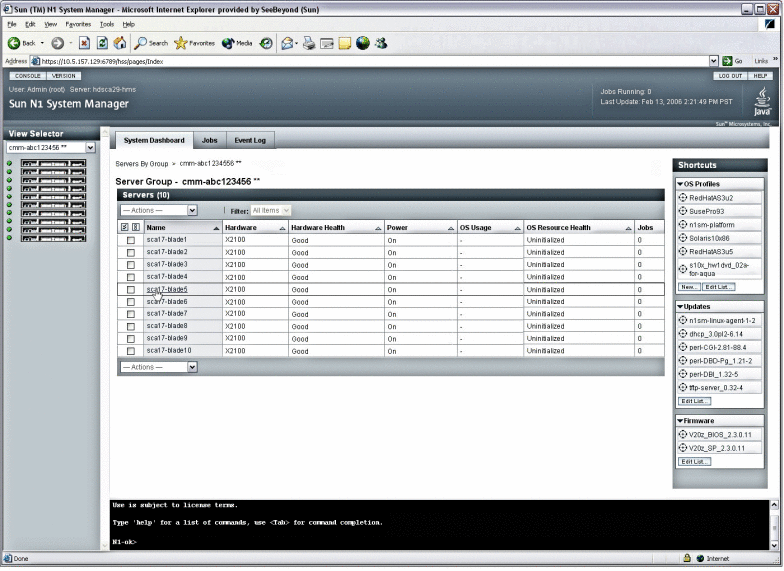Open the Filter All Items dropdown
Viewport: 784px width, 571px height.
pyautogui.click(x=270, y=210)
